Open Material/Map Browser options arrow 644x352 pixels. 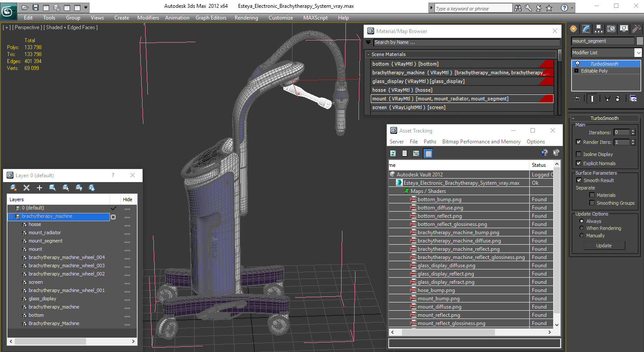click(368, 42)
